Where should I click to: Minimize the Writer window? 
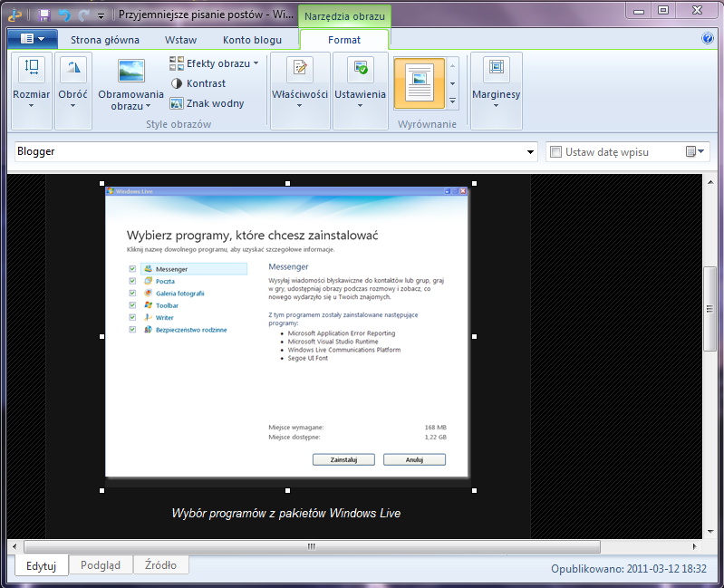[x=639, y=11]
